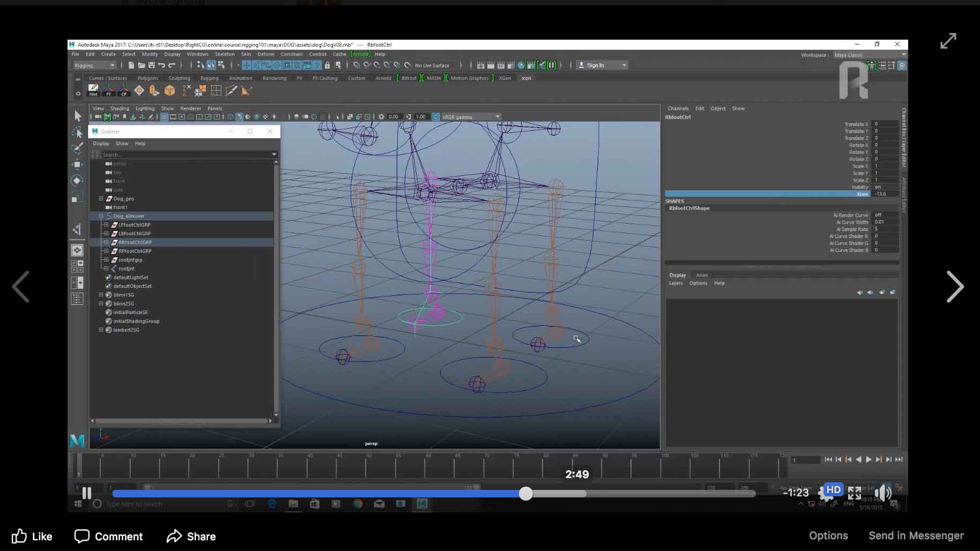Choose the Rotate tool in the toolbox
The width and height of the screenshot is (980, 551).
click(x=77, y=181)
